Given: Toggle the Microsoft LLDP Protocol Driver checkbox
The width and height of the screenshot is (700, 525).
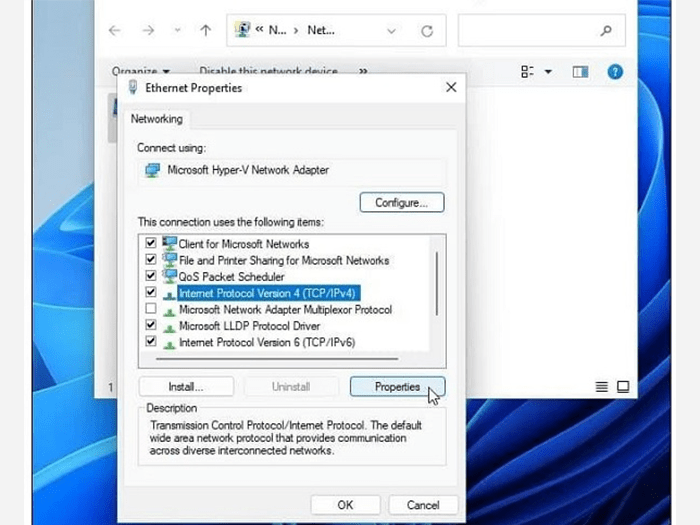Looking at the screenshot, I should 151,325.
